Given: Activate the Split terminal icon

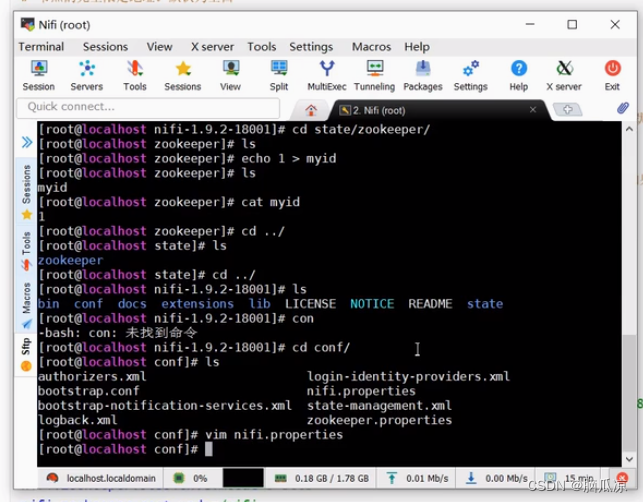Looking at the screenshot, I should pyautogui.click(x=279, y=76).
